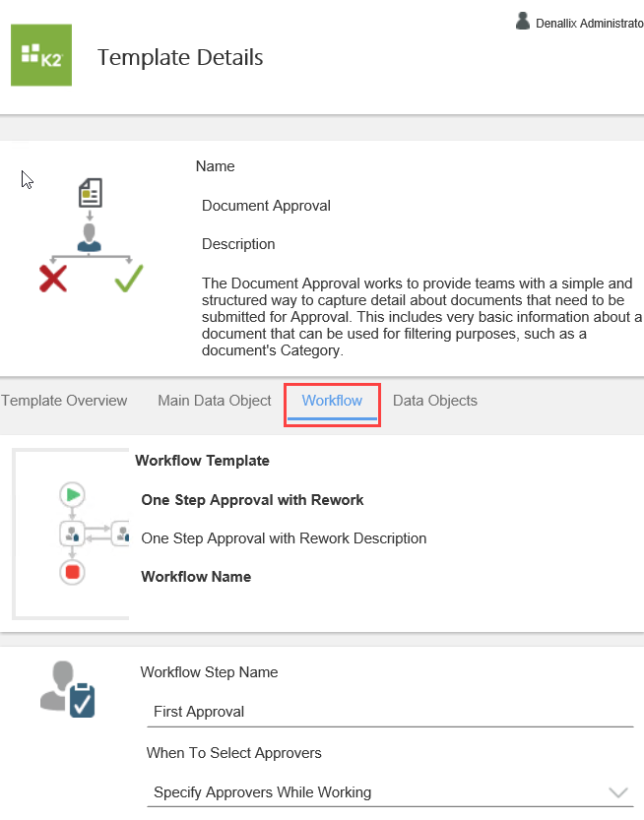644x820 pixels.
Task: Select the Main Data Object tab
Action: click(214, 401)
